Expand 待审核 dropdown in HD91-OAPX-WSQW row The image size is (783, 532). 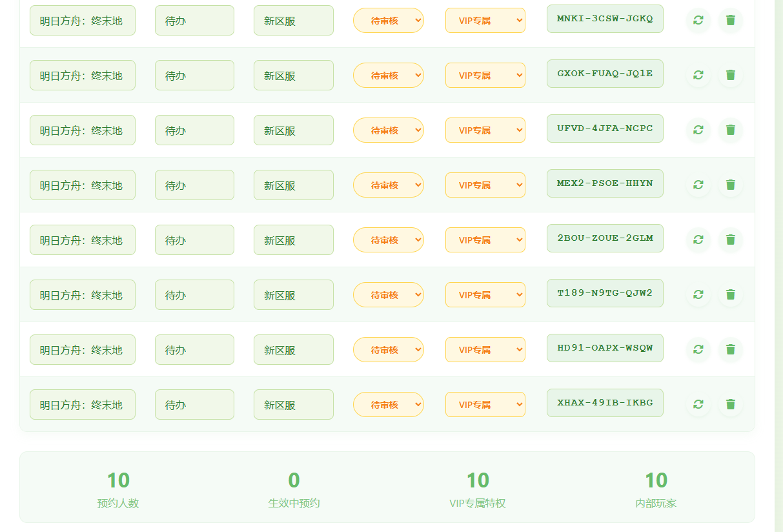[x=389, y=350]
